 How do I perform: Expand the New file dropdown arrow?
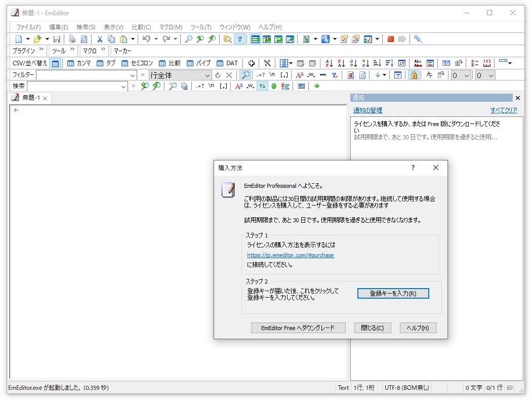[x=28, y=39]
